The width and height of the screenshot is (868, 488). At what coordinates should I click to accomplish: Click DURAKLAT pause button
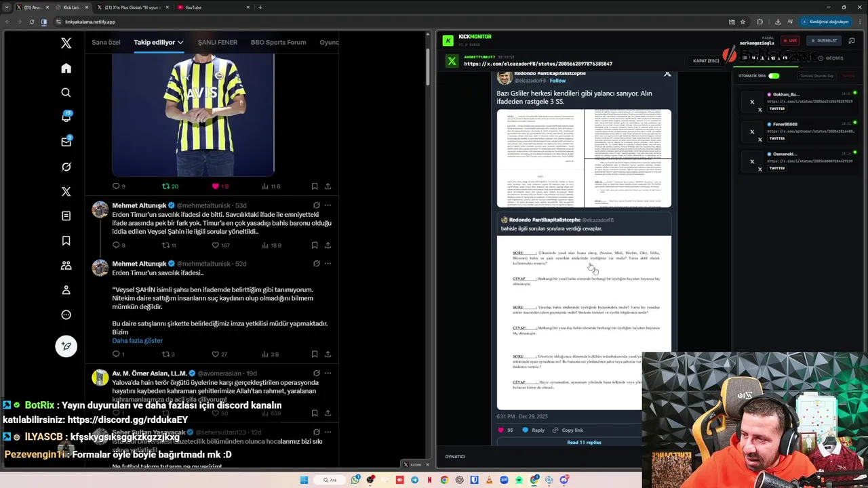point(823,41)
